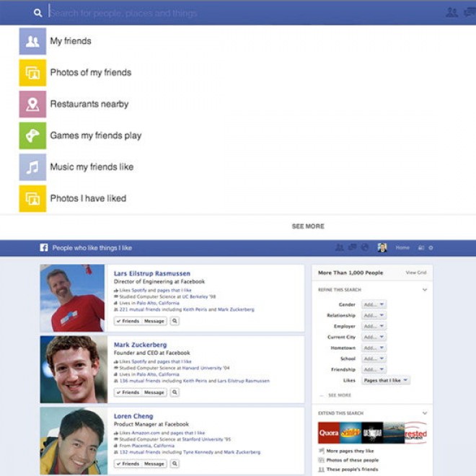Click the yellow Photos of my friends icon

click(32, 73)
